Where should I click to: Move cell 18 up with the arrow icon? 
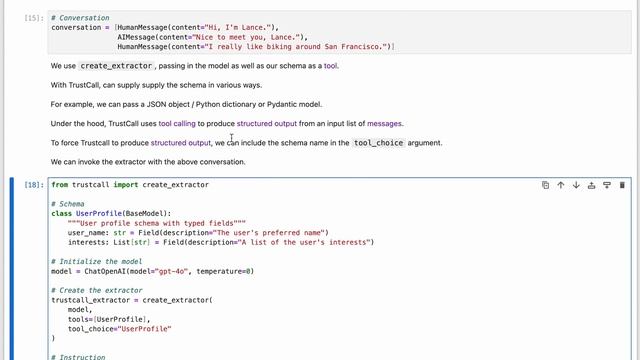[x=561, y=185]
